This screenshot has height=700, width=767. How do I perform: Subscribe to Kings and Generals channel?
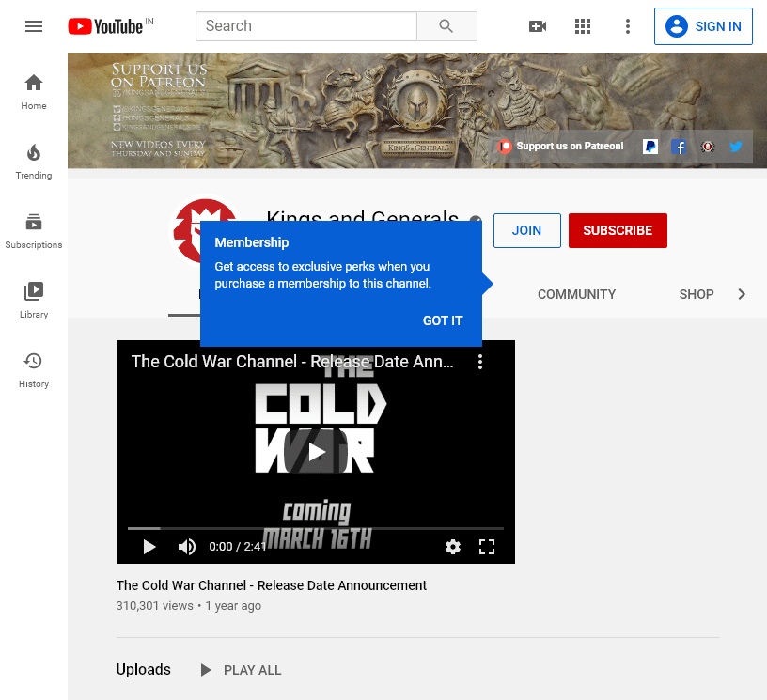pyautogui.click(x=618, y=230)
